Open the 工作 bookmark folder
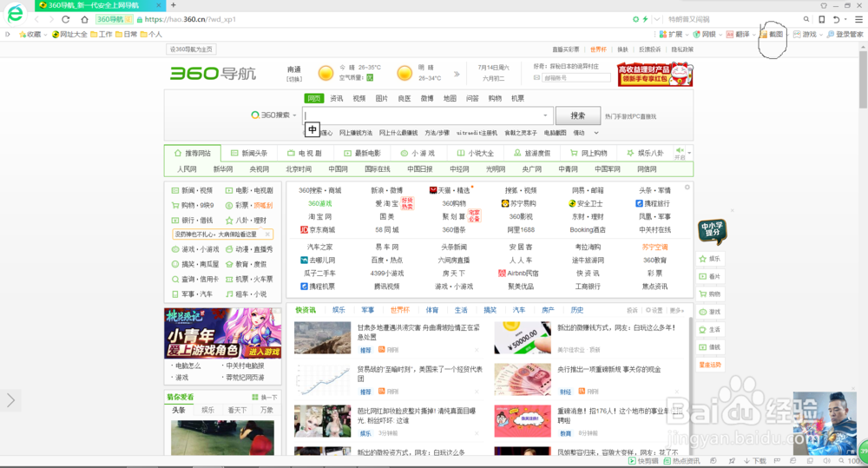868x468 pixels. tap(102, 35)
